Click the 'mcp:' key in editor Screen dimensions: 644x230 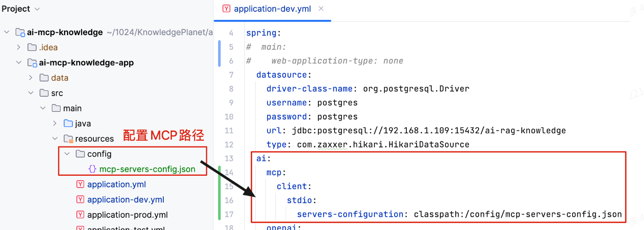[276, 172]
